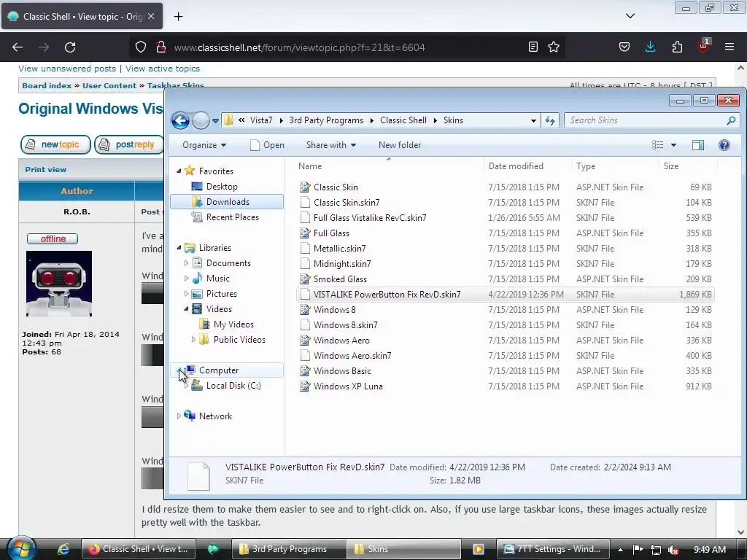Viewport: 747px width, 560px height.
Task: Switch to 7TT Settings taskbar window
Action: (x=554, y=549)
